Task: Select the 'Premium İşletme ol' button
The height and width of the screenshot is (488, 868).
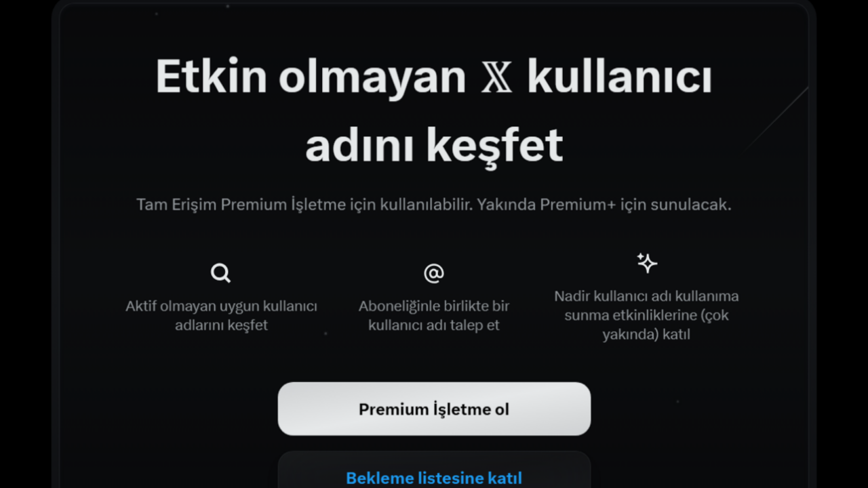Action: click(x=434, y=409)
